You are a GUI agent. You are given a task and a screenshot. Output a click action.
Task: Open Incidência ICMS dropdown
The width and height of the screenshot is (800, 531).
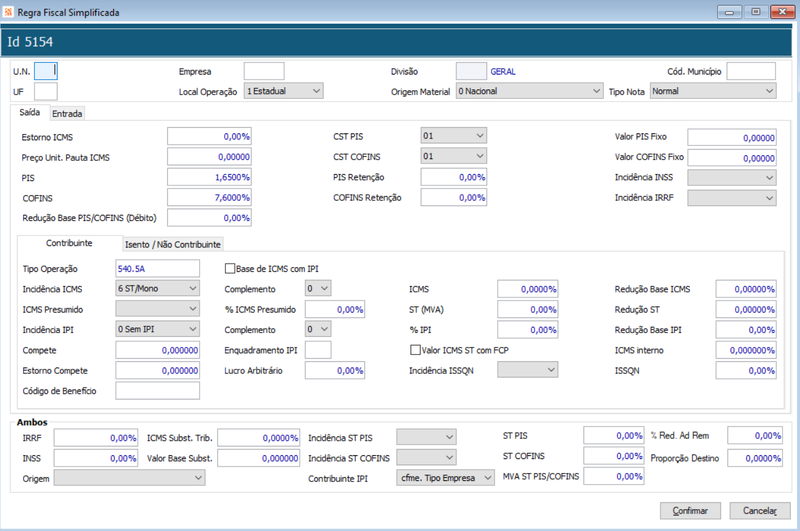(x=158, y=288)
